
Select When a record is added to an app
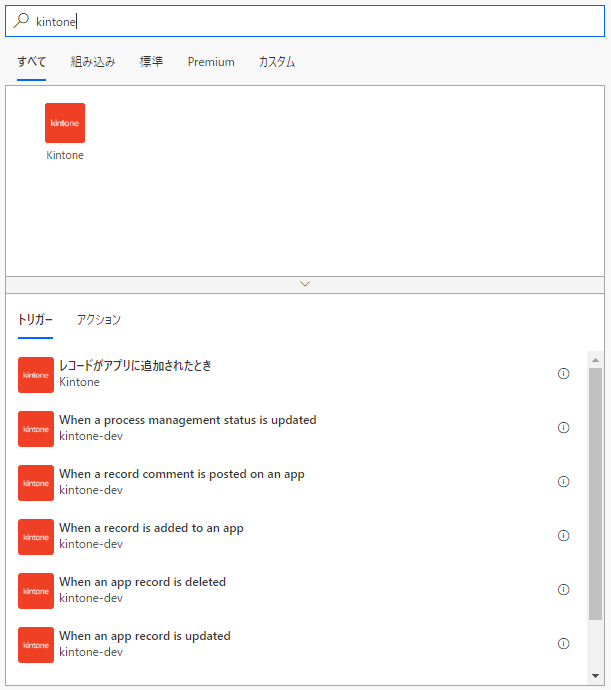pyautogui.click(x=151, y=528)
